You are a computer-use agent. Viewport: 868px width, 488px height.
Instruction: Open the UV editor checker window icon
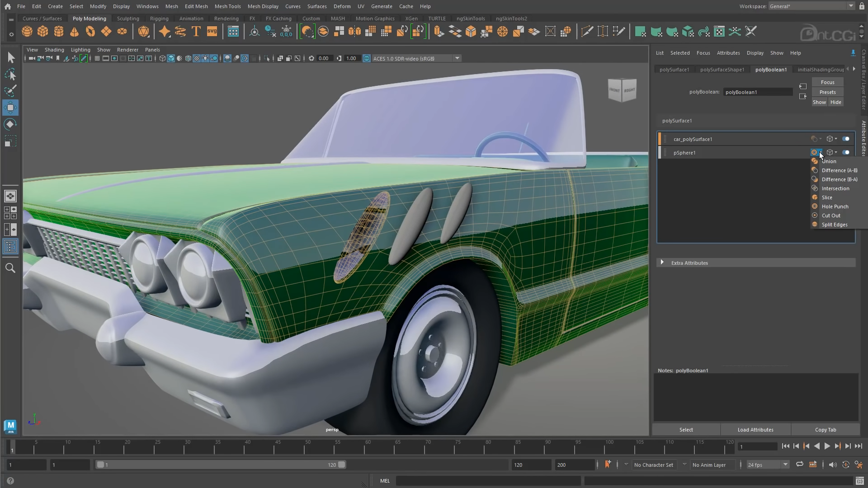click(719, 32)
